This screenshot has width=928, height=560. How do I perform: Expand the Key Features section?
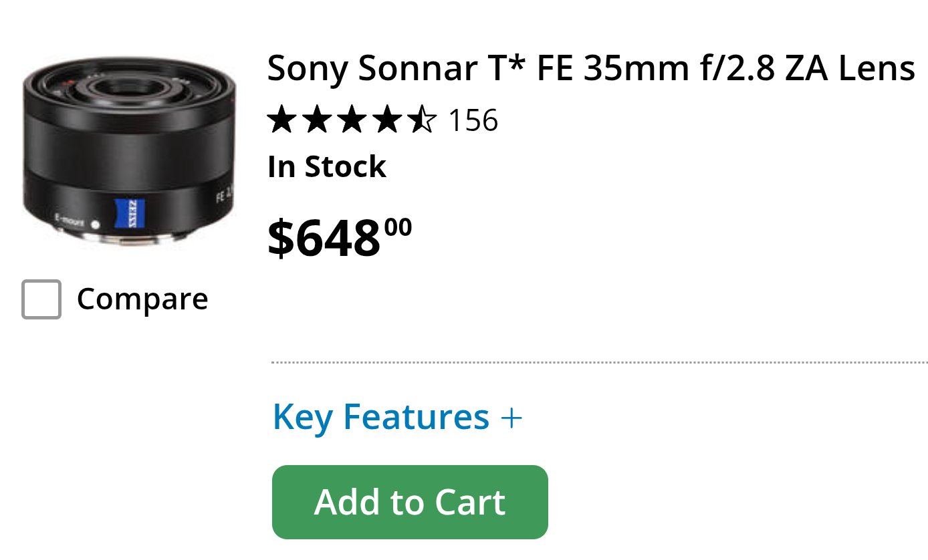[x=381, y=417]
